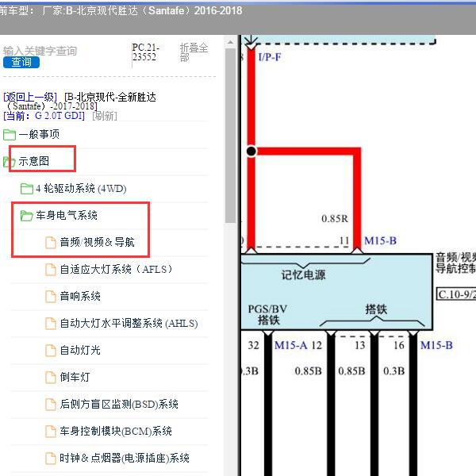Expand the 一般事项 folder
476x476 pixels.
39,134
